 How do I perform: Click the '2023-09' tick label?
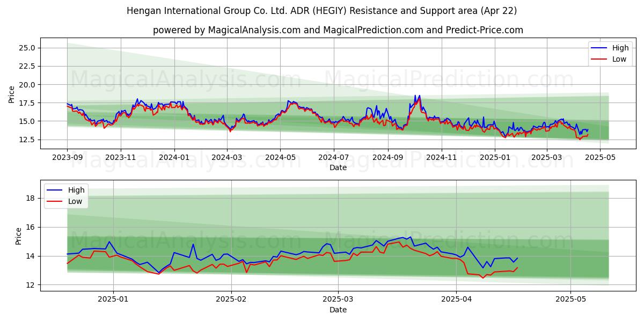[x=67, y=158]
